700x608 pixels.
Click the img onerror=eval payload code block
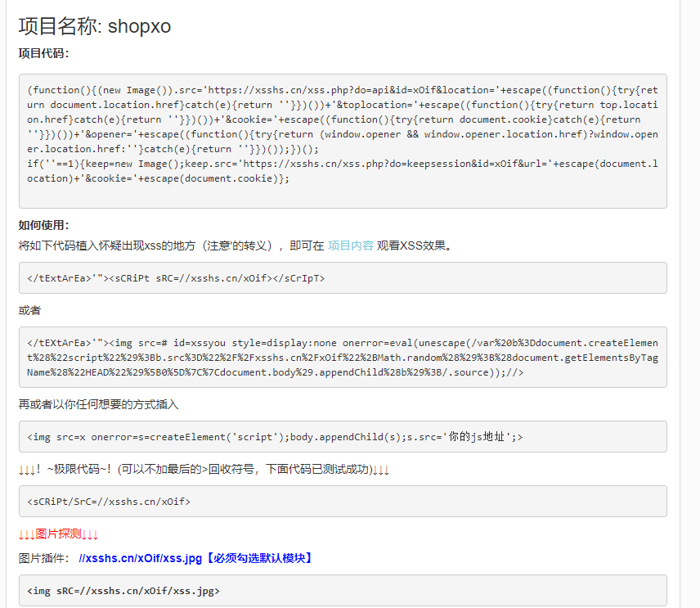tap(343, 358)
